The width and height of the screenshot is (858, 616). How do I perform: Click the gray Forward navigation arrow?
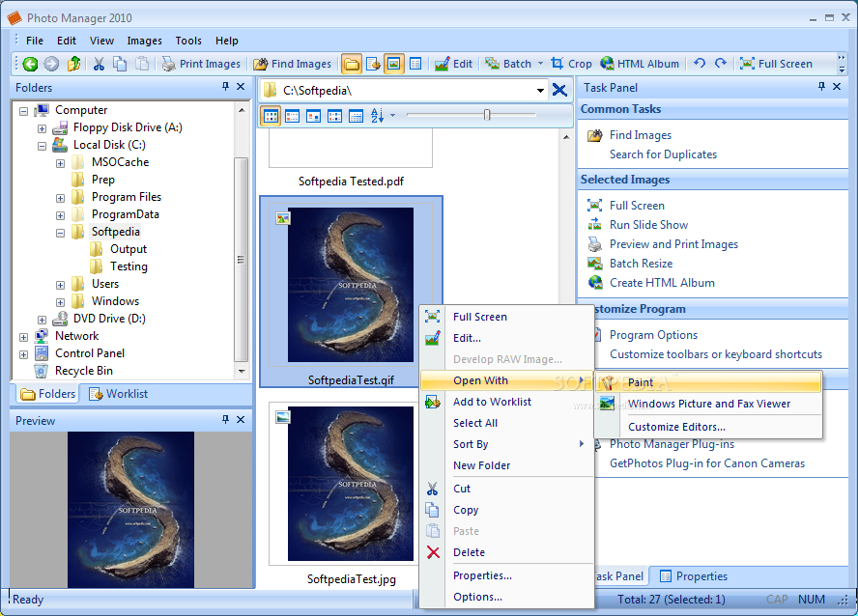[x=51, y=64]
